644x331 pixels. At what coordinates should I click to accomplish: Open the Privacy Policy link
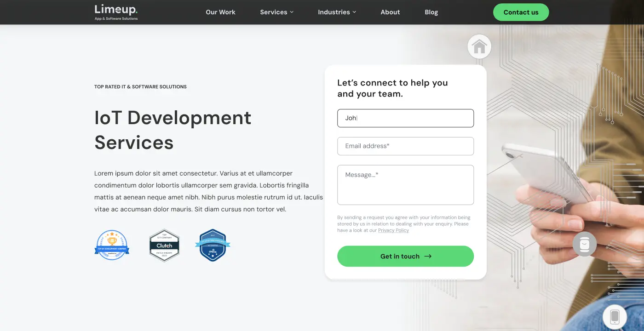[x=393, y=230]
